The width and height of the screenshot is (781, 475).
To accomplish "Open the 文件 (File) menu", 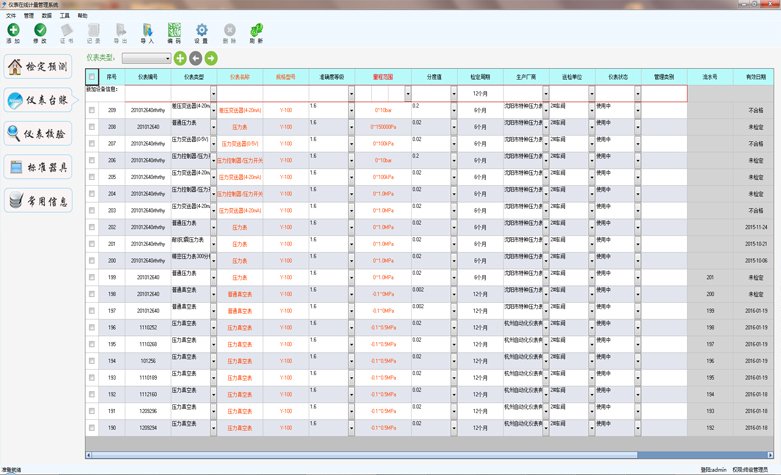I will pyautogui.click(x=11, y=16).
